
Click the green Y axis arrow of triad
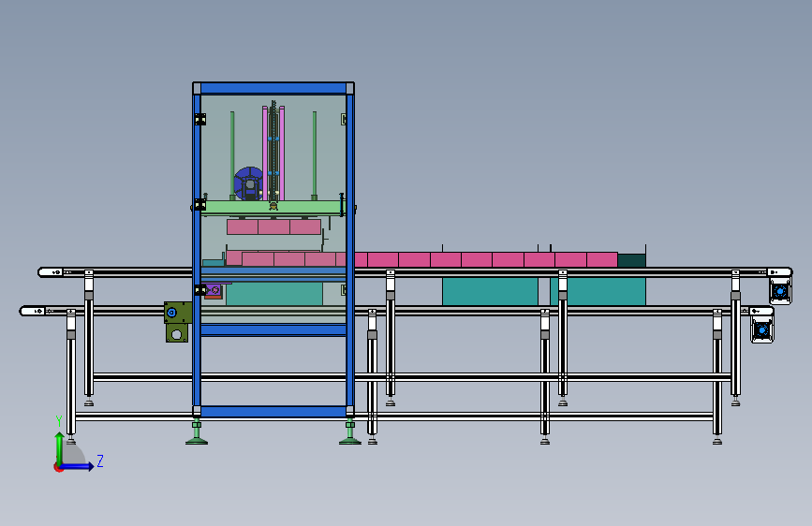60,447
